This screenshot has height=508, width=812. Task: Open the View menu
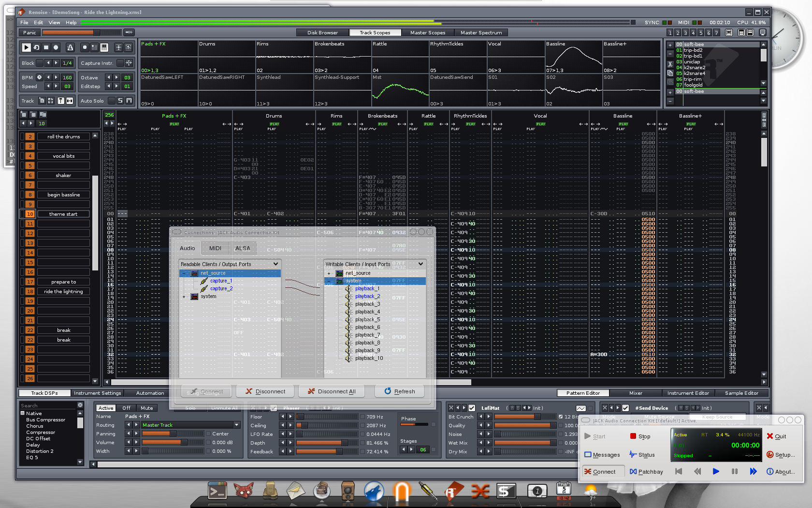[54, 22]
